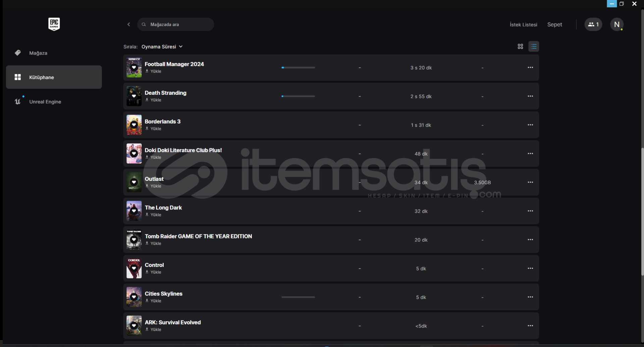Install Cities Skylines via Yükle
Image resolution: width=644 pixels, height=347 pixels.
153,301
